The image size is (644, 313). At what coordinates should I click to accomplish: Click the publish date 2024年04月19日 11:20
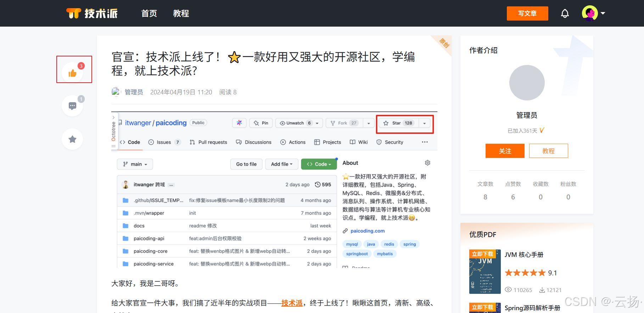181,92
